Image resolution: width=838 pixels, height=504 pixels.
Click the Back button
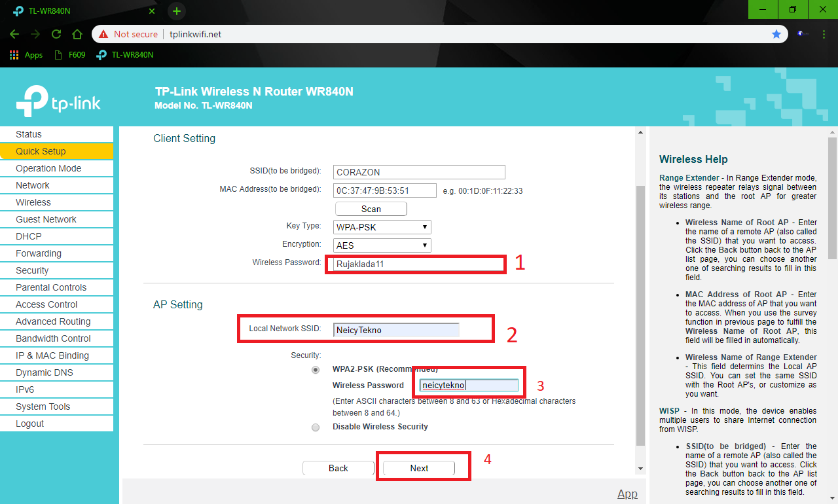pos(338,468)
